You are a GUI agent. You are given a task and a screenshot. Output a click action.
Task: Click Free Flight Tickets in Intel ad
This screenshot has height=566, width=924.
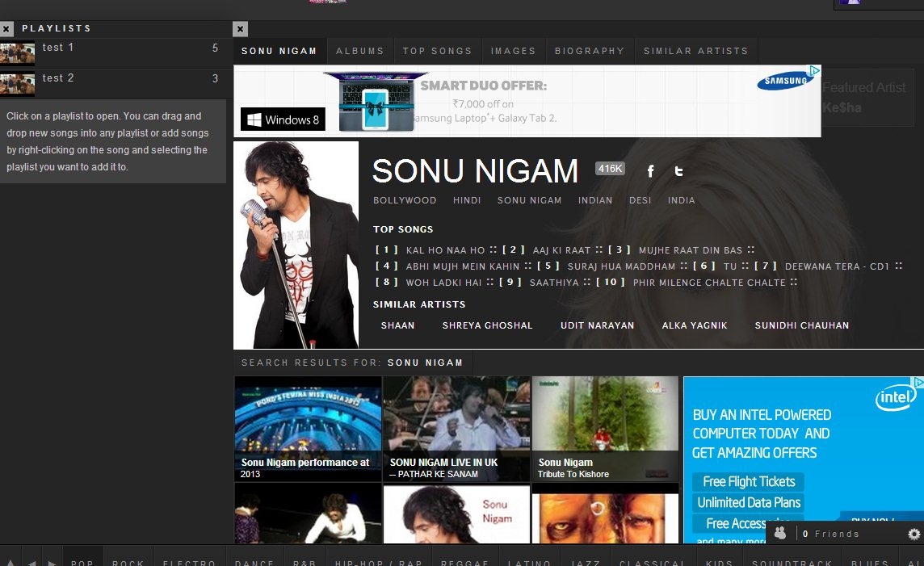(749, 482)
